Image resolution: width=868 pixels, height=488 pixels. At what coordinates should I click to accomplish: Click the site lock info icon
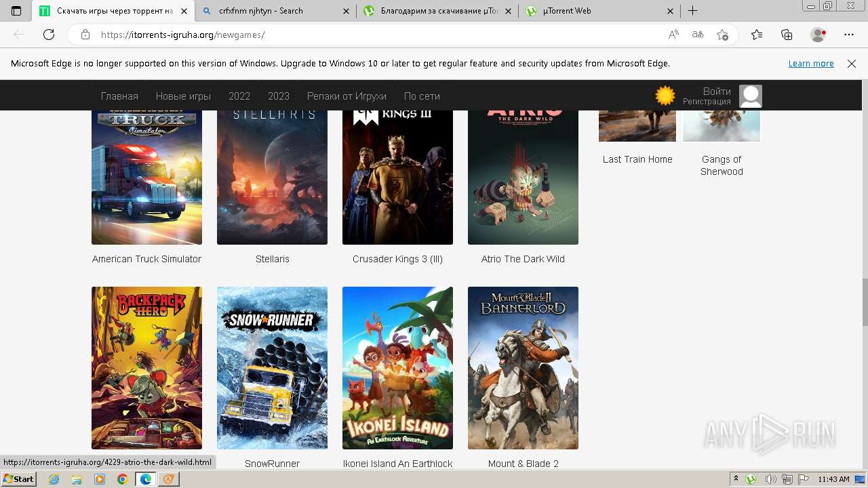(85, 35)
